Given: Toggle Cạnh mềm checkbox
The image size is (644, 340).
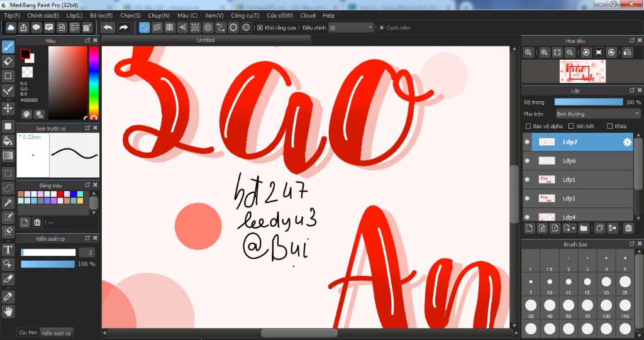Looking at the screenshot, I should 382,28.
